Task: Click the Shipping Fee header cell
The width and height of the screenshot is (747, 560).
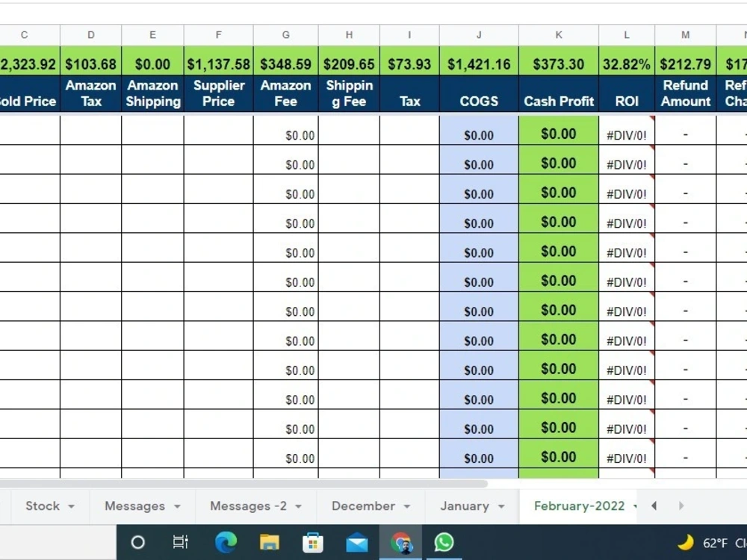Action: tap(349, 93)
